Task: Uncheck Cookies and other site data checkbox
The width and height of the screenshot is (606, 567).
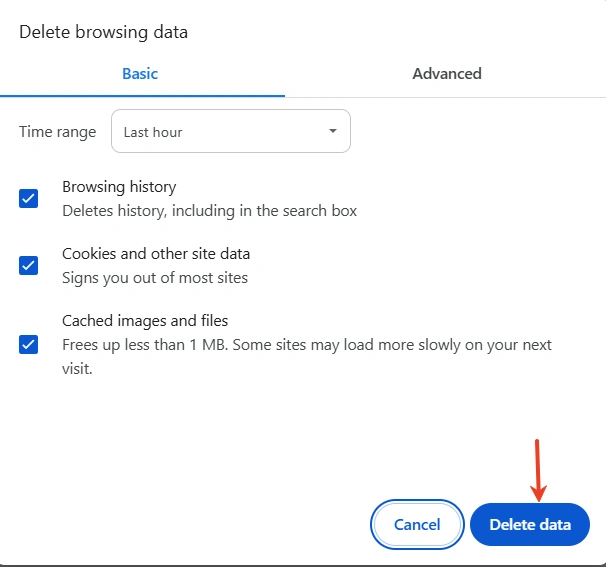Action: pos(29,265)
